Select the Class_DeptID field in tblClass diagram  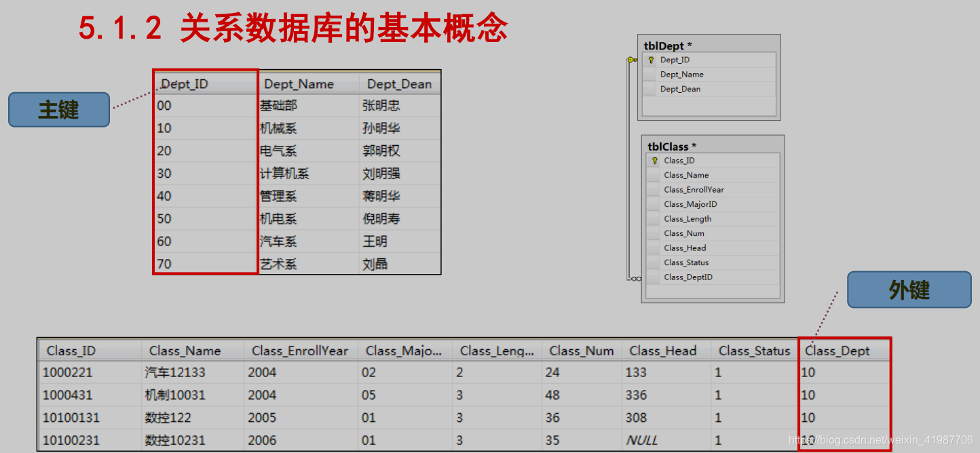click(x=713, y=277)
